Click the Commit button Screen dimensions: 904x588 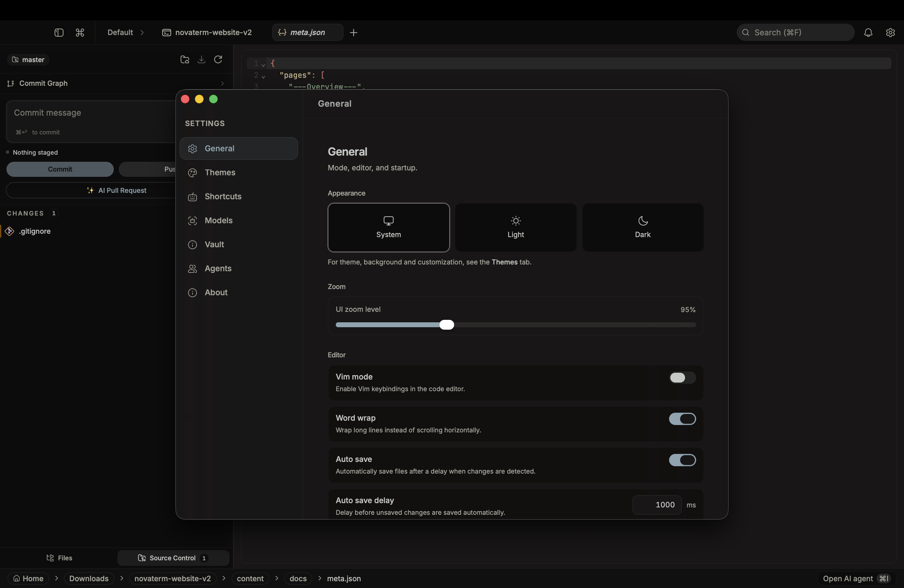60,169
